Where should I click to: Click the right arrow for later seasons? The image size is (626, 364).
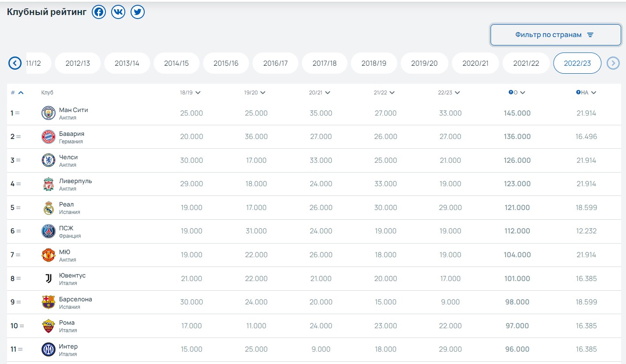[x=613, y=63]
